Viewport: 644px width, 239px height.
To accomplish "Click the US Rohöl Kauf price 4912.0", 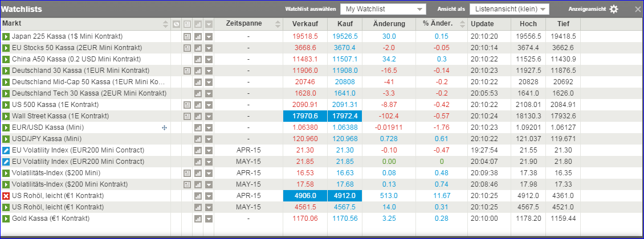I will (x=347, y=196).
